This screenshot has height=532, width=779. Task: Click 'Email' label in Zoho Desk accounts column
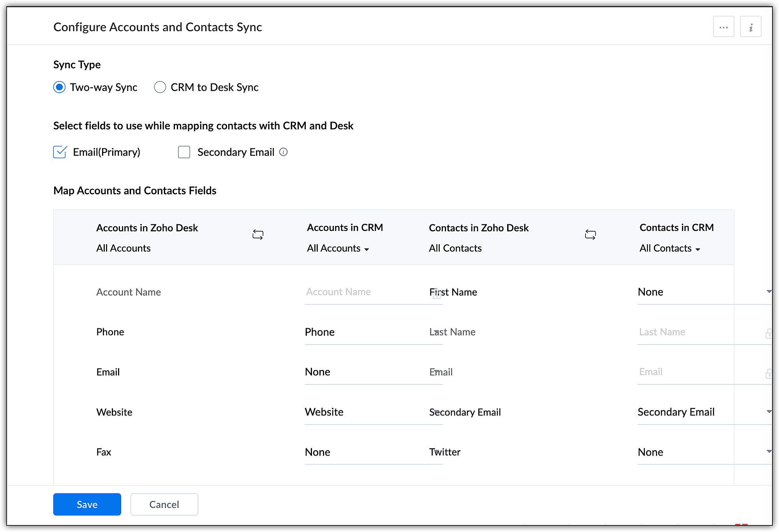coord(108,372)
